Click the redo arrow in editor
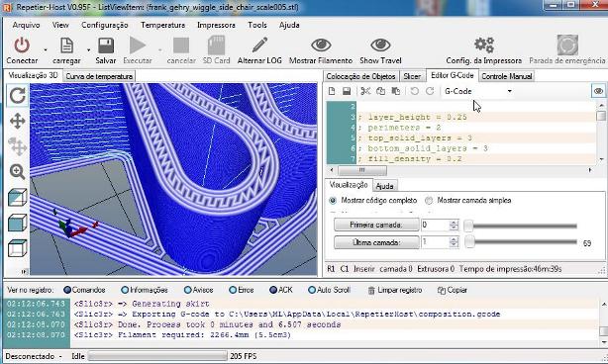The width and height of the screenshot is (608, 364). point(430,91)
